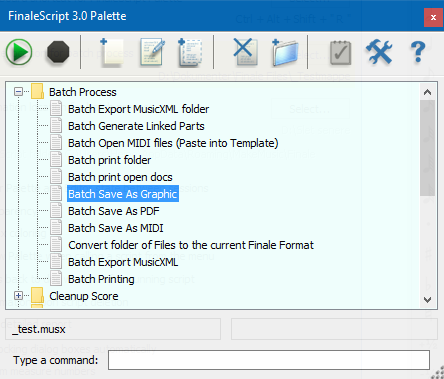This screenshot has width=444, height=379.
Task: Select Batch Save As MIDI script
Action: [x=116, y=228]
